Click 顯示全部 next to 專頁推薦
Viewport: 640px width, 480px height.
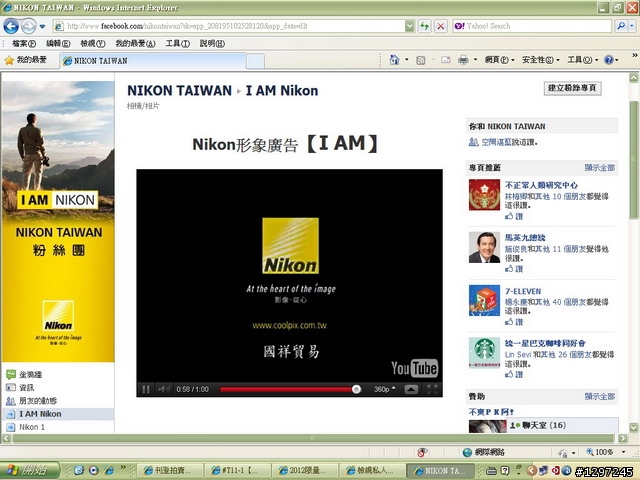point(599,167)
